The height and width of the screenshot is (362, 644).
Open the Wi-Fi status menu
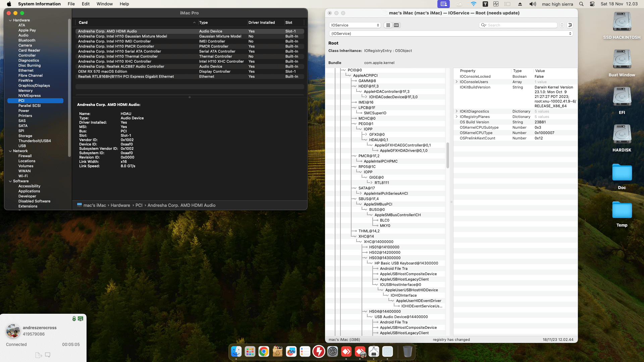pos(474,4)
